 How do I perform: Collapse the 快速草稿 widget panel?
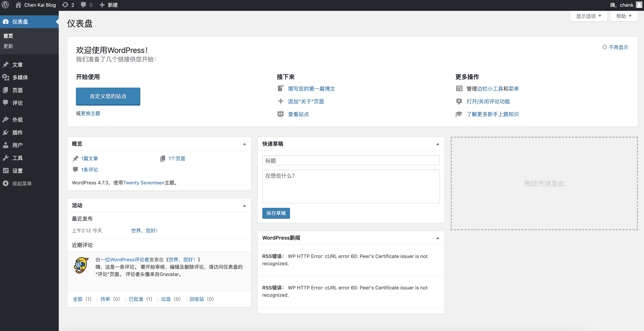pos(437,144)
